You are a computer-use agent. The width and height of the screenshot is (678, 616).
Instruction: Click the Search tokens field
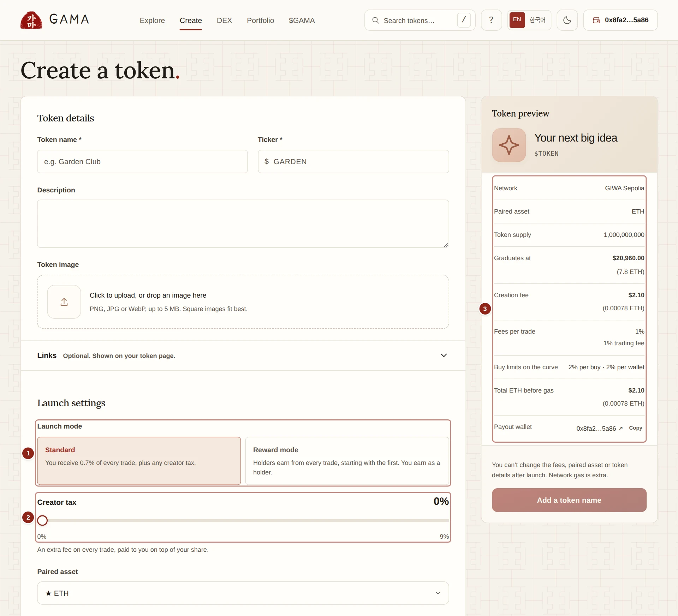[420, 20]
